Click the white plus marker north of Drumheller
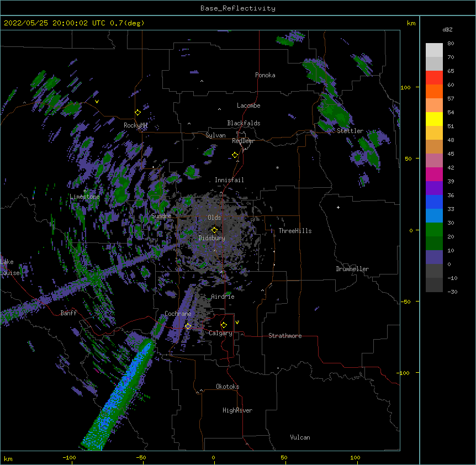The width and height of the screenshot is (476, 465). coord(338,207)
